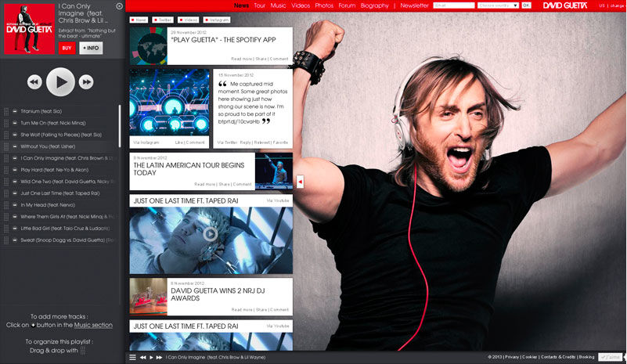Click the Newsletter email input field
Viewport: 627px width, 364px height.
(454, 5)
